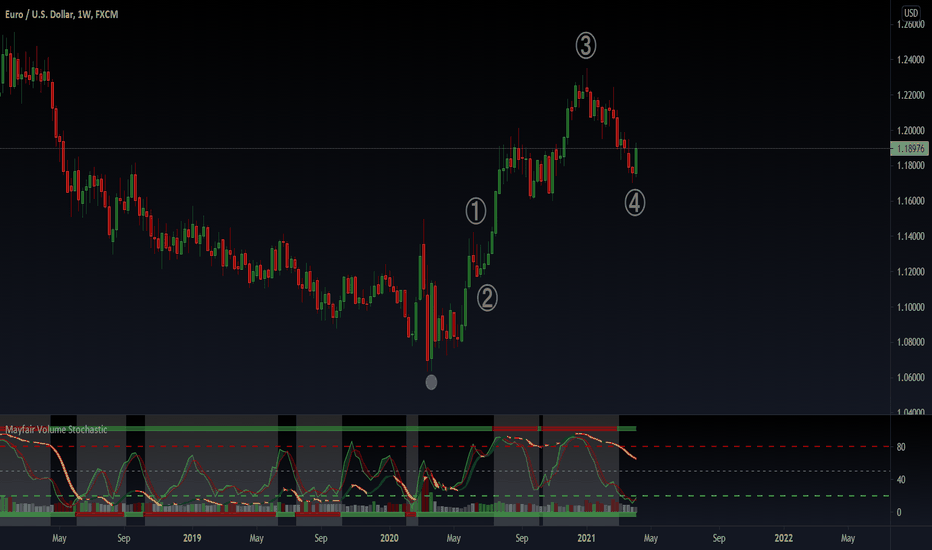932x550 pixels.
Task: Click the 2021 label on time axis
Action: point(586,538)
